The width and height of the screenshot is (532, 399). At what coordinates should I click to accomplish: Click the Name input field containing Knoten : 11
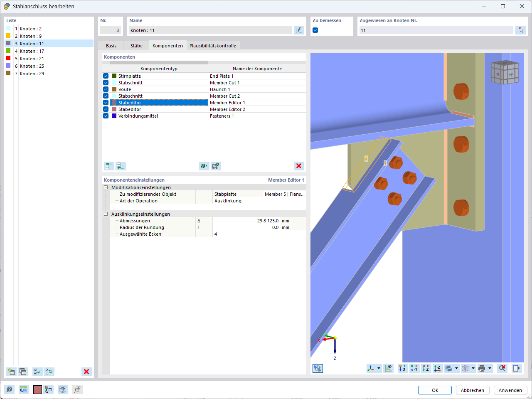[x=210, y=30]
